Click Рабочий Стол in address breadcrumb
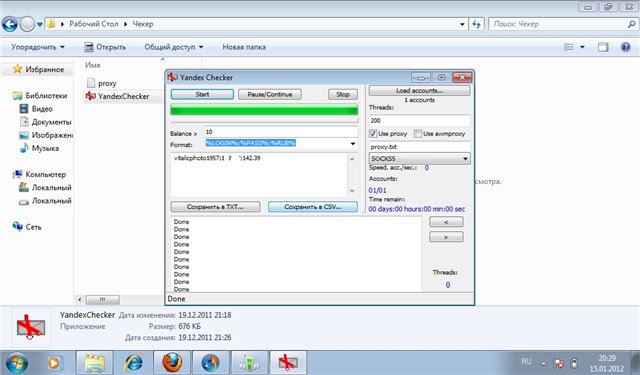This screenshot has height=375, width=640. point(93,24)
